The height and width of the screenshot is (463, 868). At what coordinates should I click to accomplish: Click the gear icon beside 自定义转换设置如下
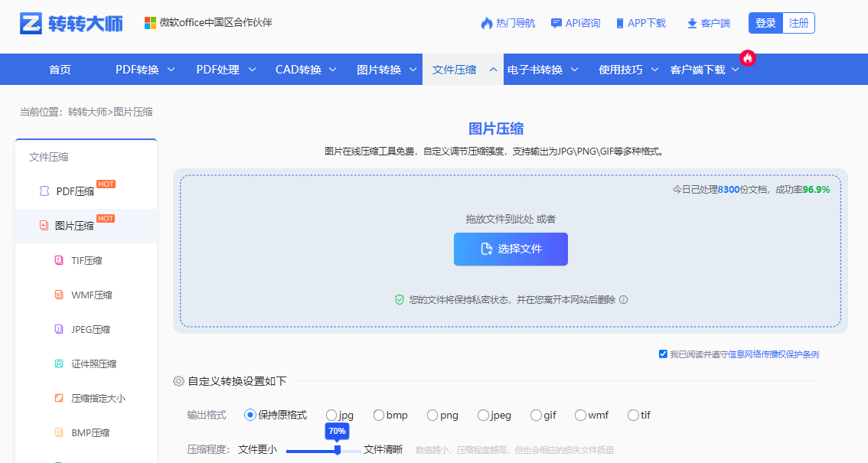[x=178, y=381]
